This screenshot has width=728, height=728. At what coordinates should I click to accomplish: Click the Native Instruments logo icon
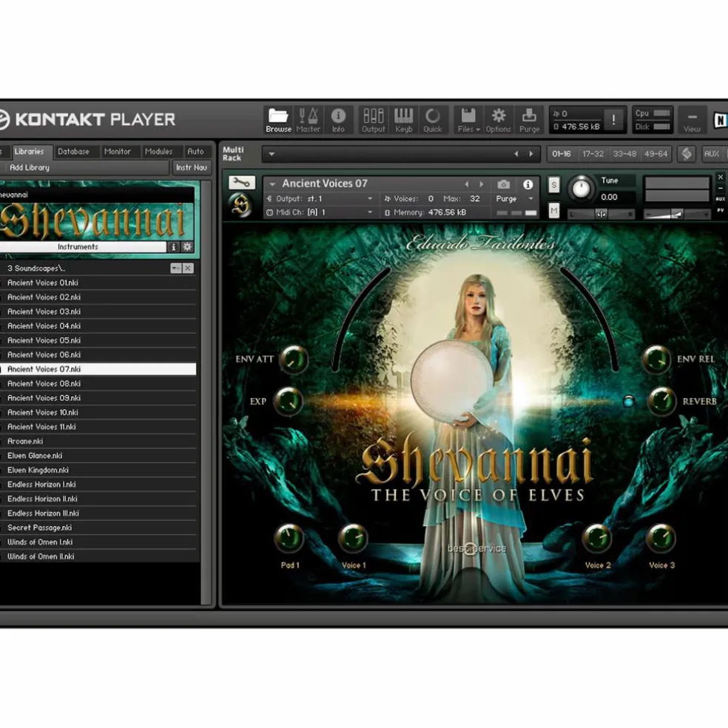pos(720,121)
